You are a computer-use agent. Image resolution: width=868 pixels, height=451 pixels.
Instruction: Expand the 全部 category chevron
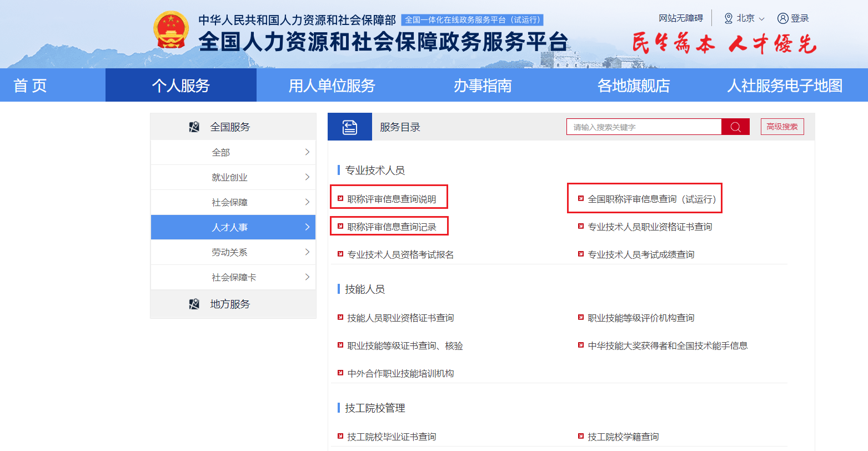coord(307,152)
